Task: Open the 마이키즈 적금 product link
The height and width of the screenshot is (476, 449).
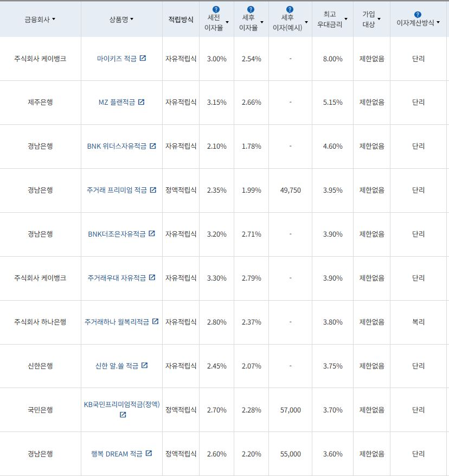Action: point(117,59)
